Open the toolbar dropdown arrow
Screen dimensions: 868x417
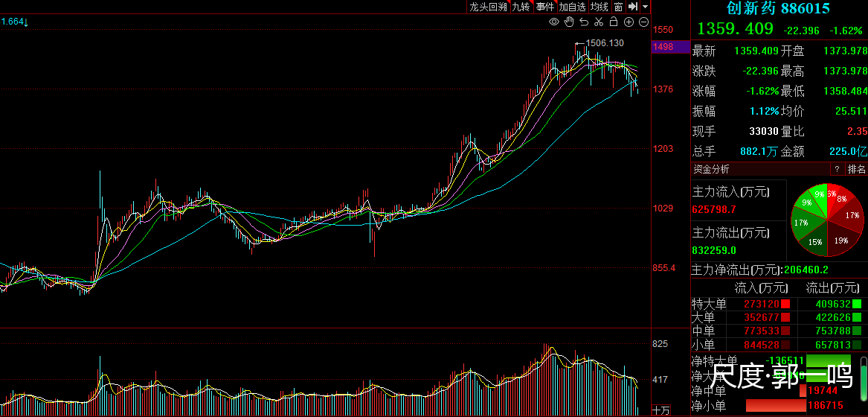pyautogui.click(x=645, y=7)
